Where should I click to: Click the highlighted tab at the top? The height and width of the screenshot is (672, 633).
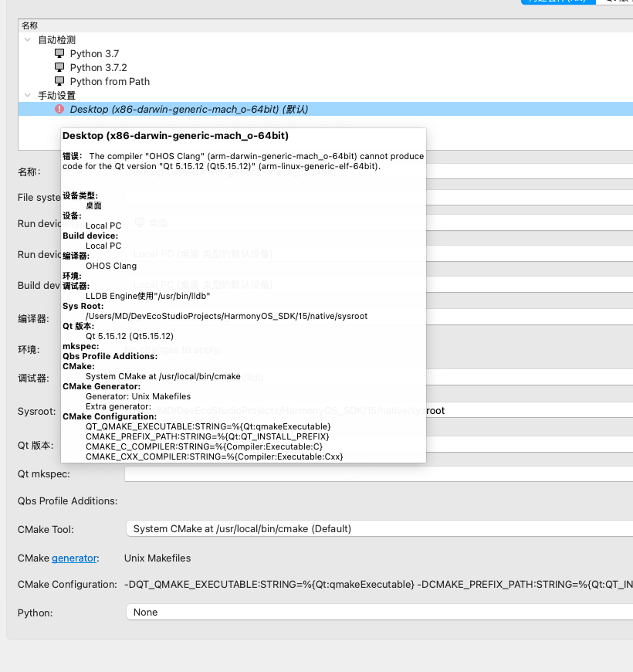point(557,2)
